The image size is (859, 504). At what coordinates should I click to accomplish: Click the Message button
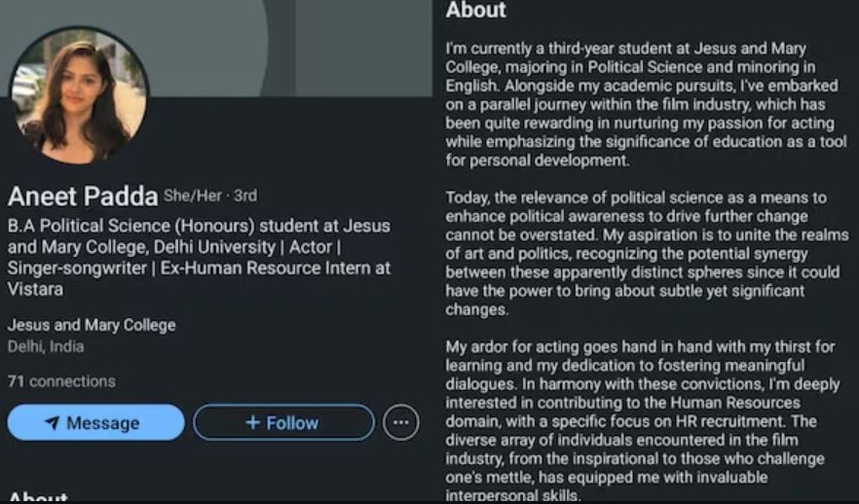coord(95,423)
